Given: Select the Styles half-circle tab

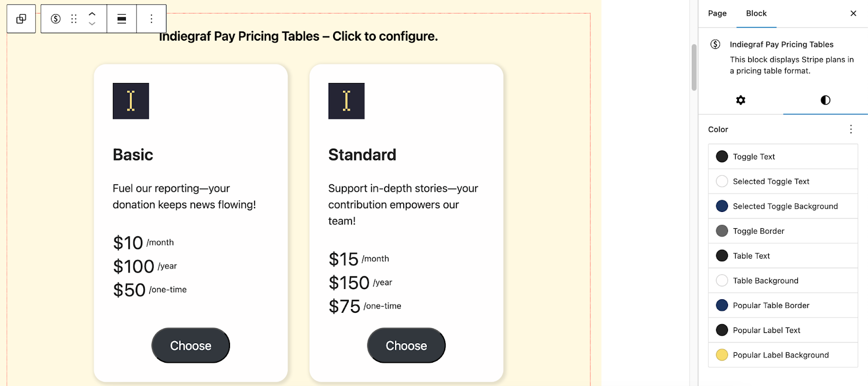Looking at the screenshot, I should (825, 100).
